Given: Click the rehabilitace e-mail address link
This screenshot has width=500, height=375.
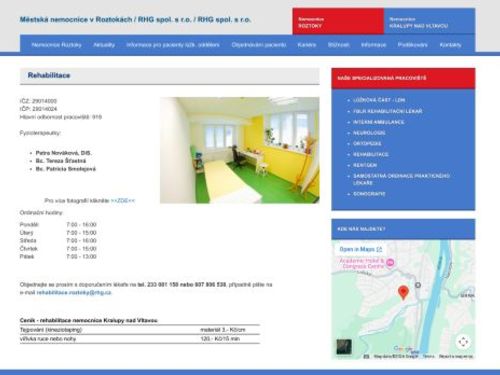Looking at the screenshot, I should click(x=74, y=292).
